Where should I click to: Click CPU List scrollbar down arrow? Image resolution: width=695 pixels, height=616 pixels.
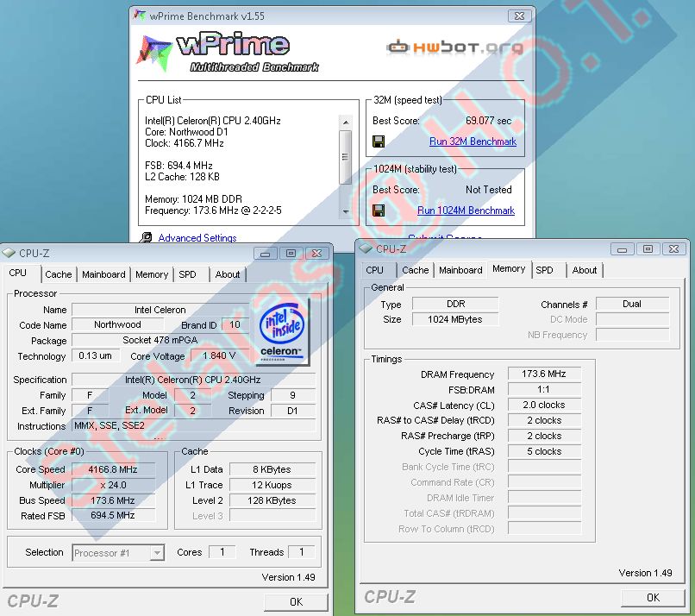pyautogui.click(x=346, y=211)
